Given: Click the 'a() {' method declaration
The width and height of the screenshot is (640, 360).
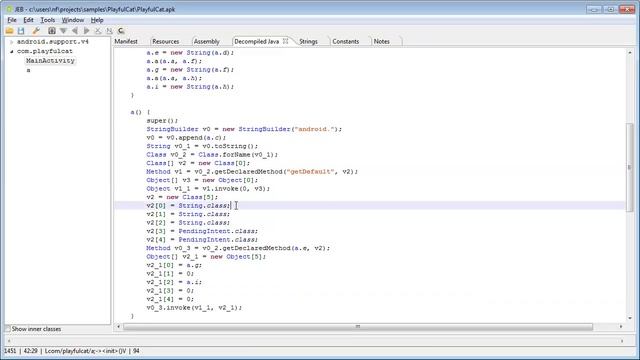Looking at the screenshot, I should 140,112.
